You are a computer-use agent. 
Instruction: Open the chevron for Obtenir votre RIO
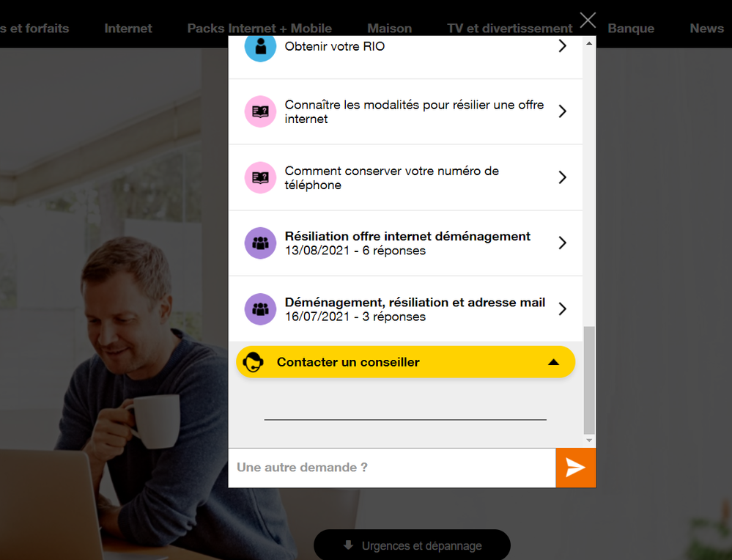[563, 45]
